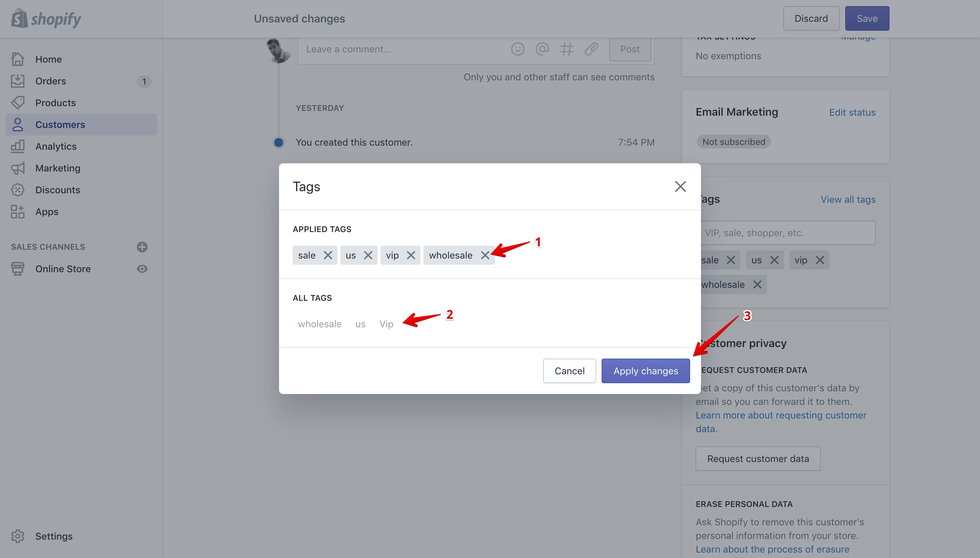The width and height of the screenshot is (980, 558).
Task: Click the Online Store shop icon
Action: (x=18, y=269)
